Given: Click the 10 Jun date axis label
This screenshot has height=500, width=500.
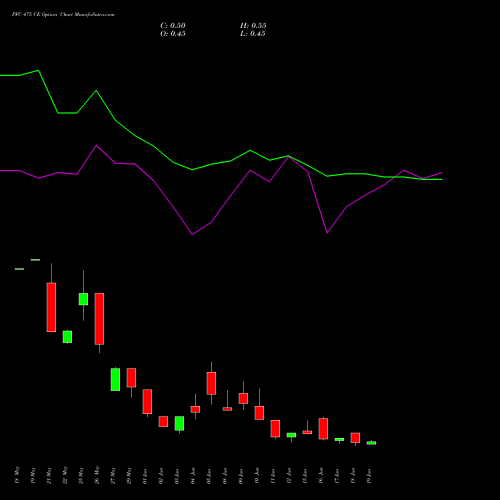Looking at the screenshot, I should tap(257, 476).
